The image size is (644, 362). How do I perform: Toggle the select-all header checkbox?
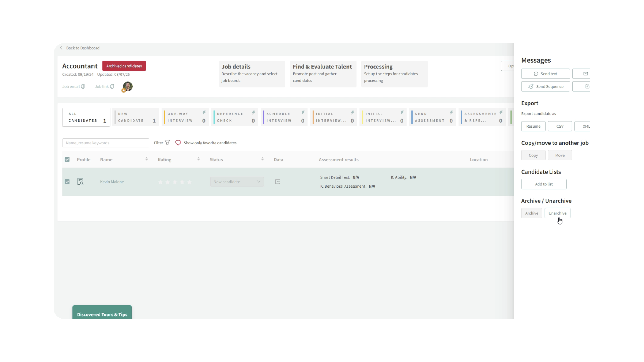pos(67,159)
